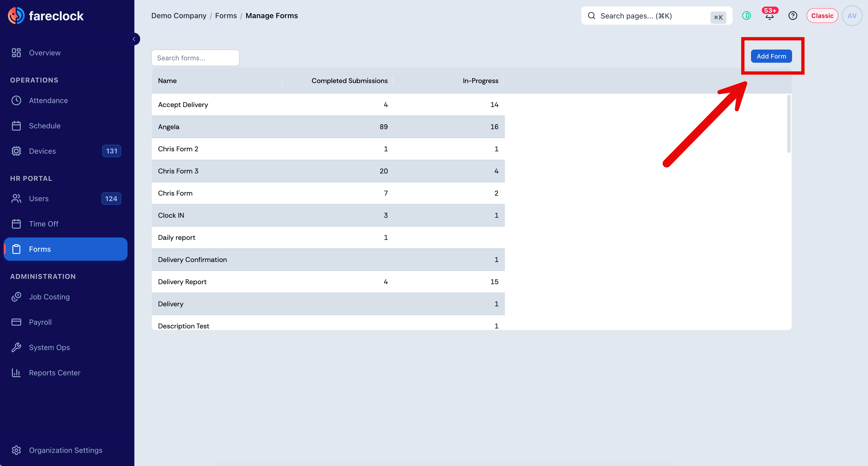Click the fareclock logo
The height and width of the screenshot is (466, 868).
coord(46,16)
